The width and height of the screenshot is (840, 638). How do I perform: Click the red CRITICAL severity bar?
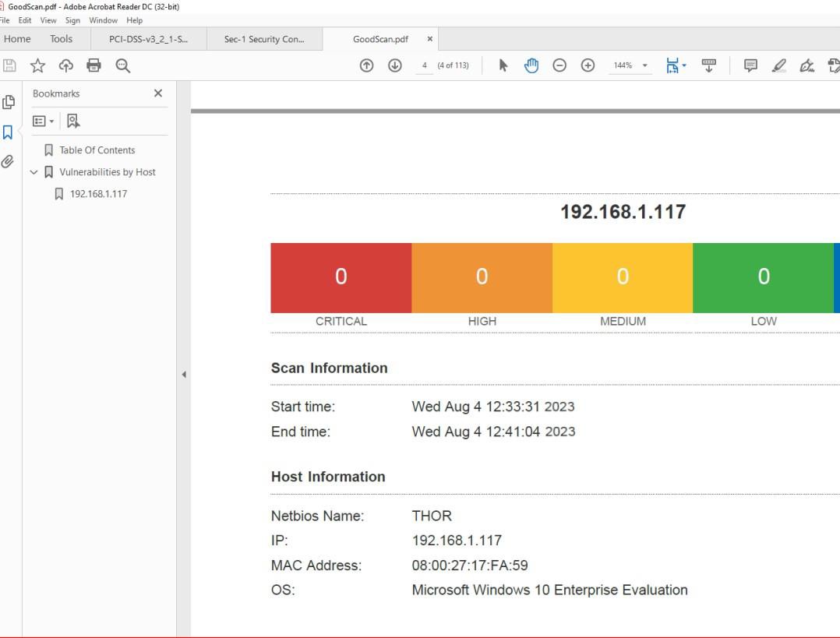click(x=341, y=277)
